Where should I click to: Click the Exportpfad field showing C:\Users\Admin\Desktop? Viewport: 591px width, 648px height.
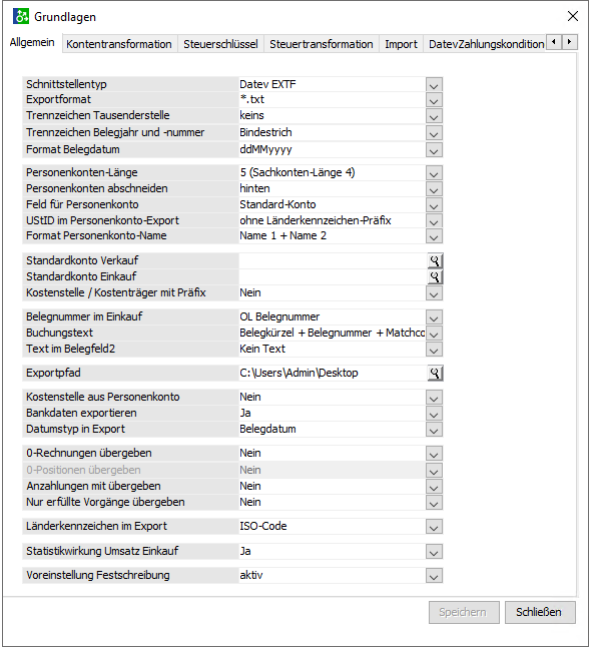coord(332,373)
